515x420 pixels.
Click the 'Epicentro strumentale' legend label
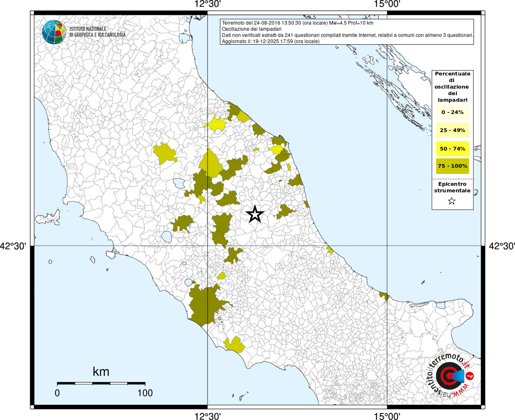tap(452, 187)
